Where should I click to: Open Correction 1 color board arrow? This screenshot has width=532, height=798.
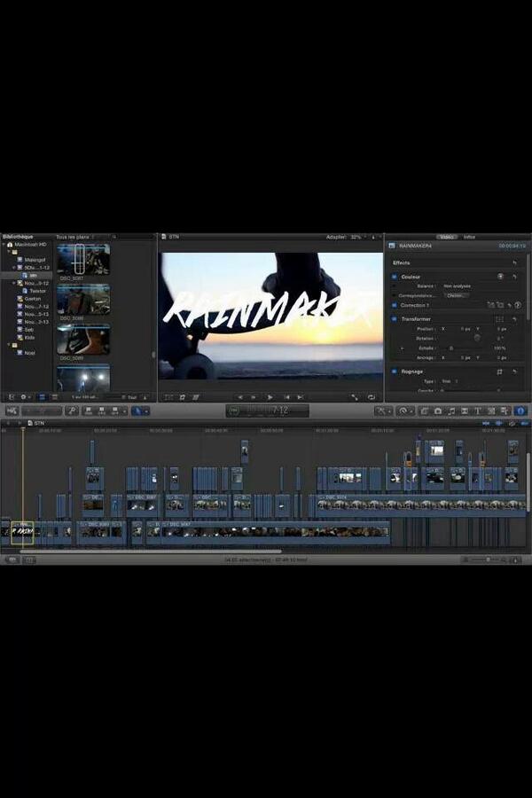click(x=518, y=305)
